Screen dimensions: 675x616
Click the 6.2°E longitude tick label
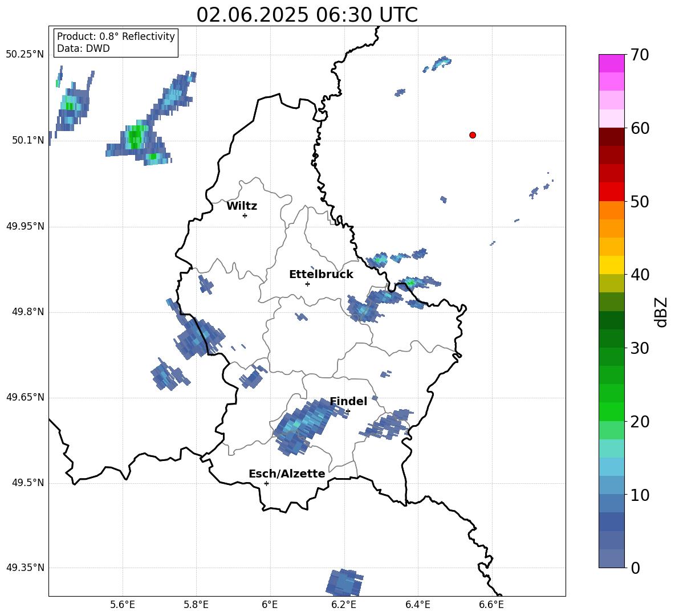pyautogui.click(x=344, y=605)
